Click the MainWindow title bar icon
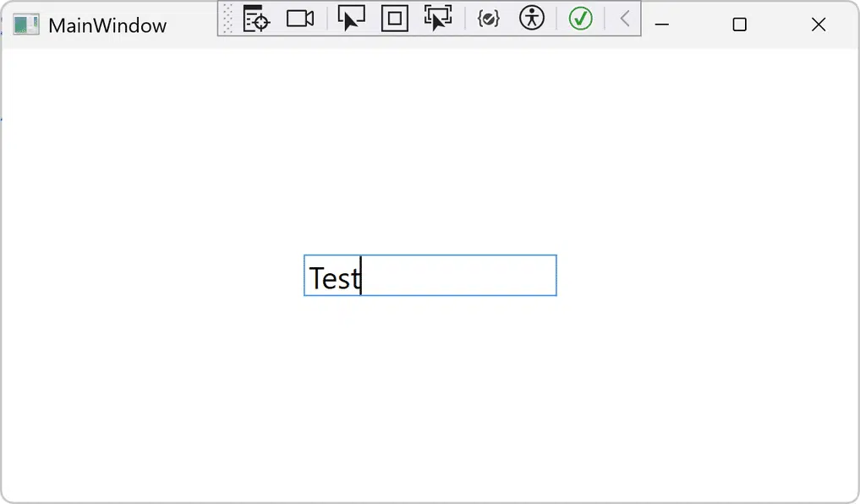This screenshot has width=860, height=504. 25,25
